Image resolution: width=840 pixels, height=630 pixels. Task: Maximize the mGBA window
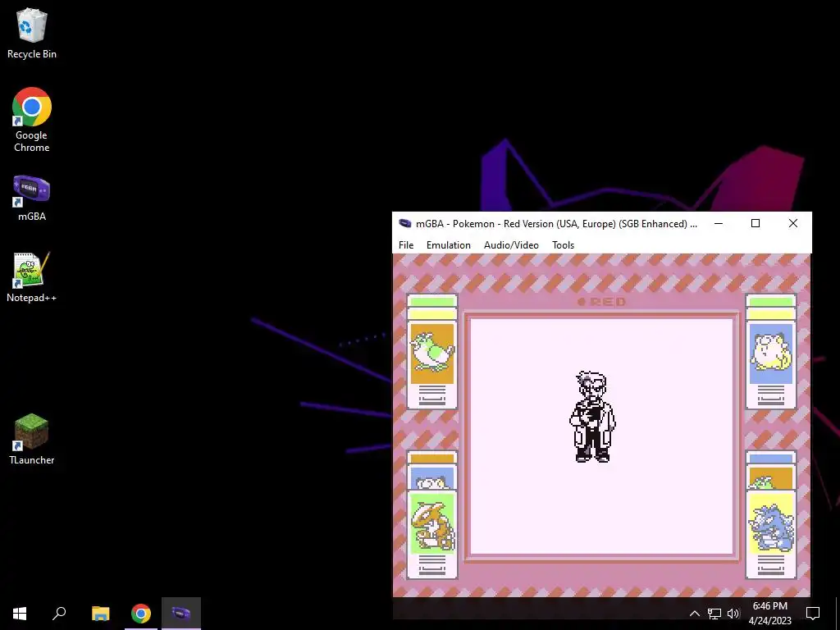point(756,223)
